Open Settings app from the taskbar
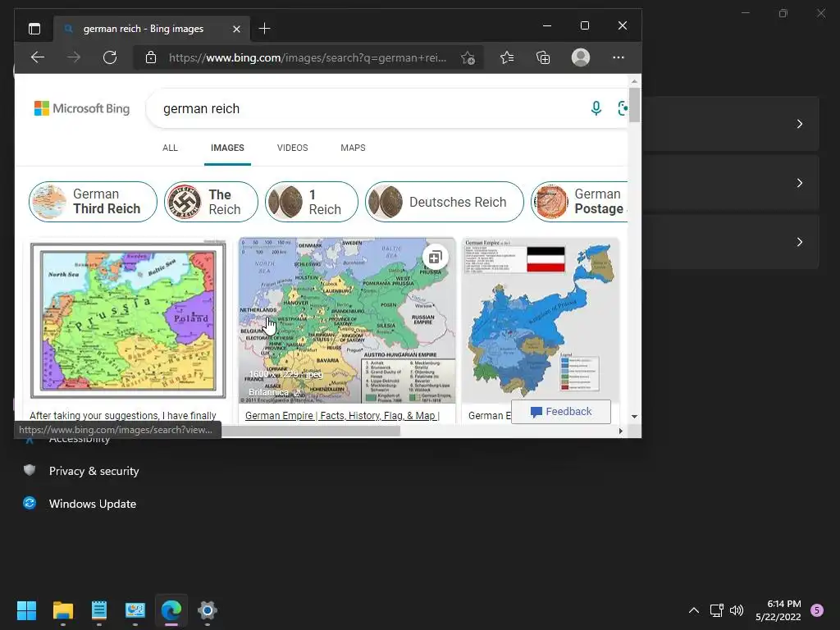Viewport: 840px width, 630px height. tap(208, 610)
